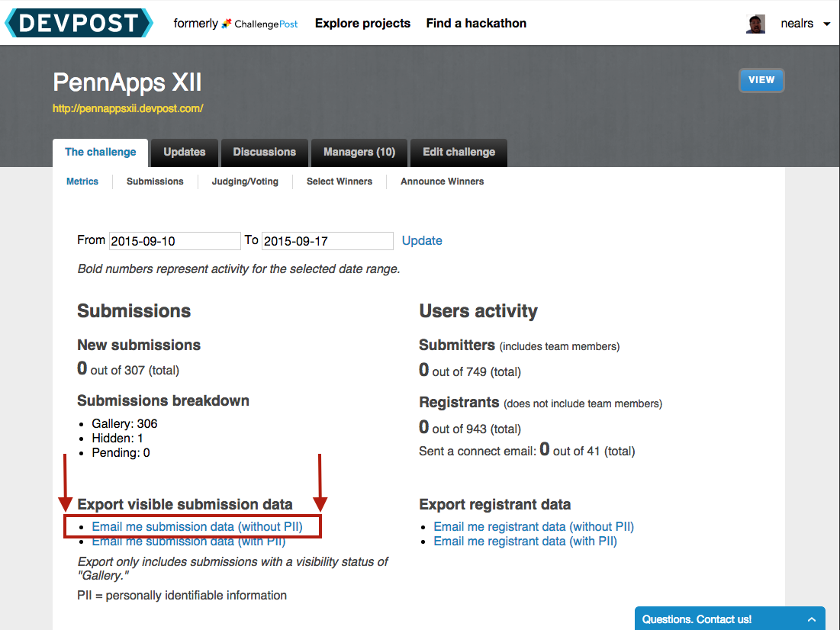
Task: Click the Hidden: 1 list item
Action: [x=117, y=439]
